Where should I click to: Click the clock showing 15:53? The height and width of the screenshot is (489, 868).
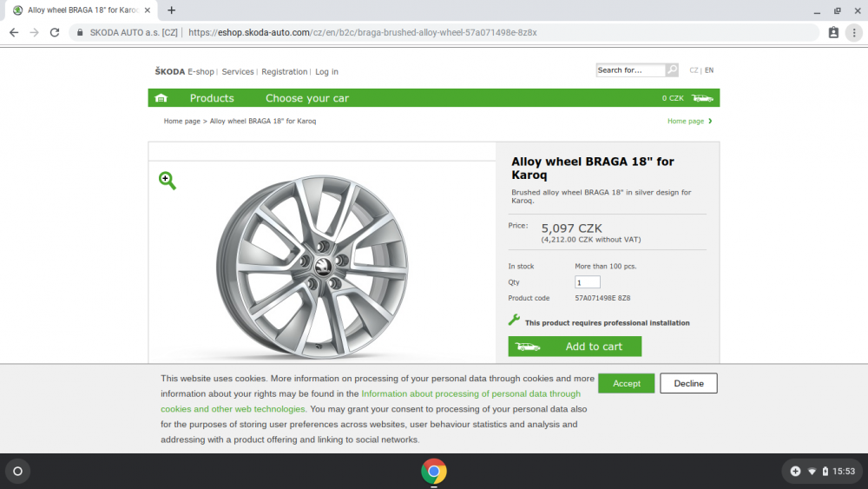point(844,472)
